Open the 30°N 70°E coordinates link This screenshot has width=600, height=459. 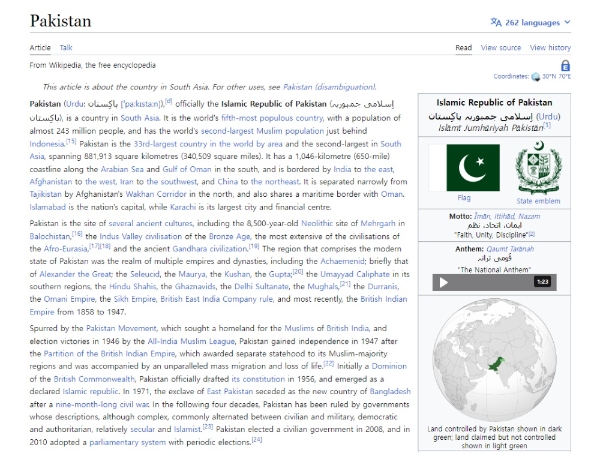point(556,76)
